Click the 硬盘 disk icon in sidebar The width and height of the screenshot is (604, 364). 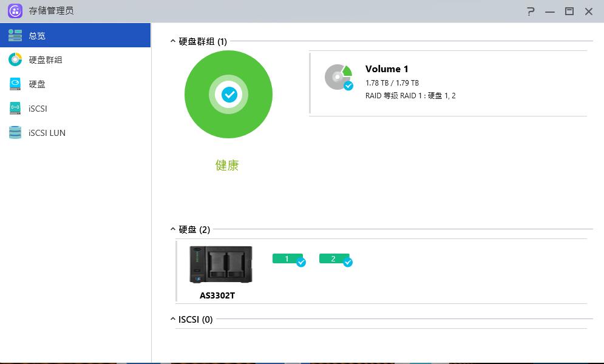(14, 84)
